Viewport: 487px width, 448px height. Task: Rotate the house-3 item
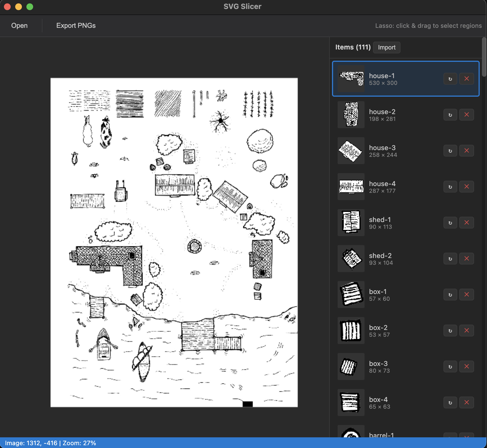(x=450, y=151)
